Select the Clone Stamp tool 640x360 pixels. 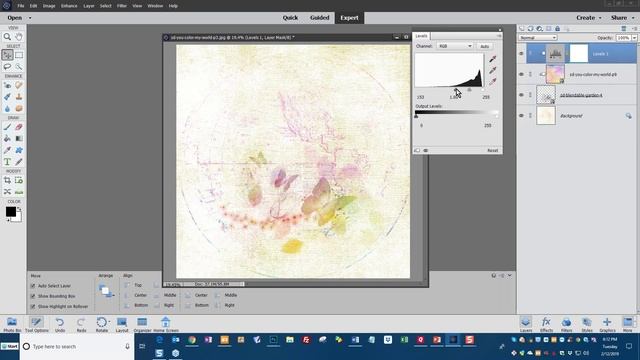click(x=19, y=97)
